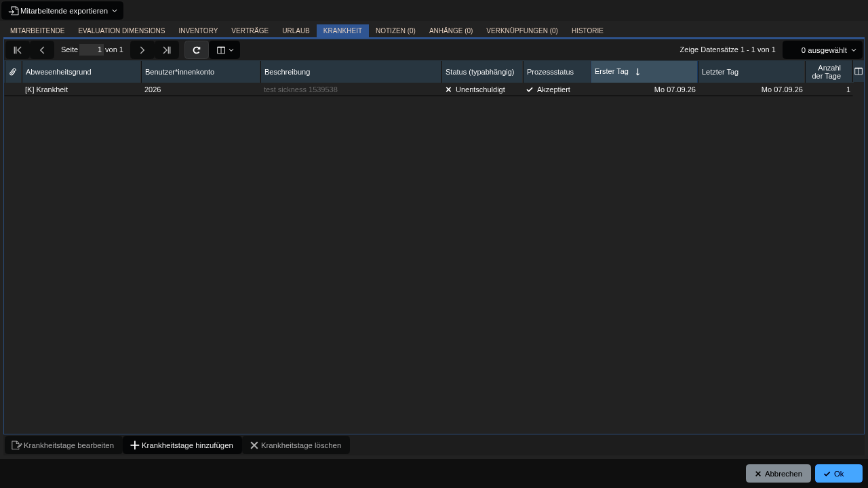Viewport: 868px width, 488px height.
Task: Click Krankheitstage bearbeiten button
Action: pos(63,445)
